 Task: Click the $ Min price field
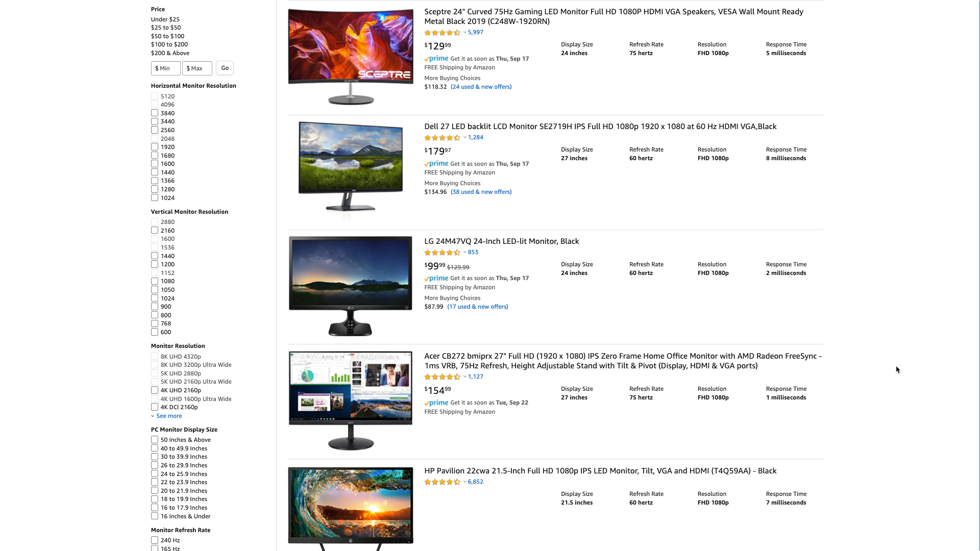tap(165, 68)
